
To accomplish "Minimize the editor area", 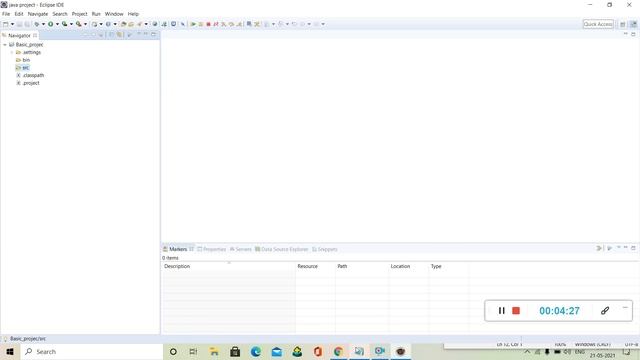I will 626,34.
